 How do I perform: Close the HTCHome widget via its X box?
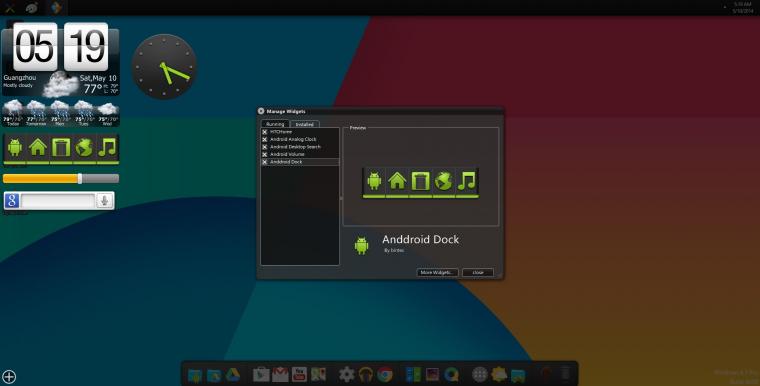pyautogui.click(x=265, y=132)
